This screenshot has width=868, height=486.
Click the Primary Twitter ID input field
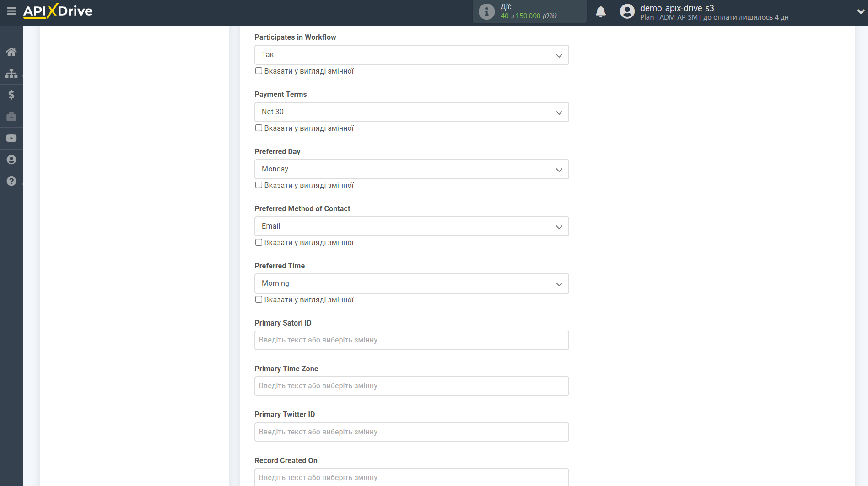pyautogui.click(x=411, y=432)
